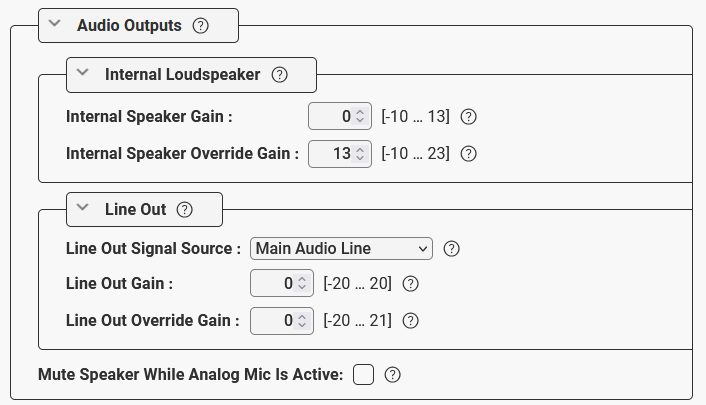Click help icon next to Line Out heading

pos(184,210)
